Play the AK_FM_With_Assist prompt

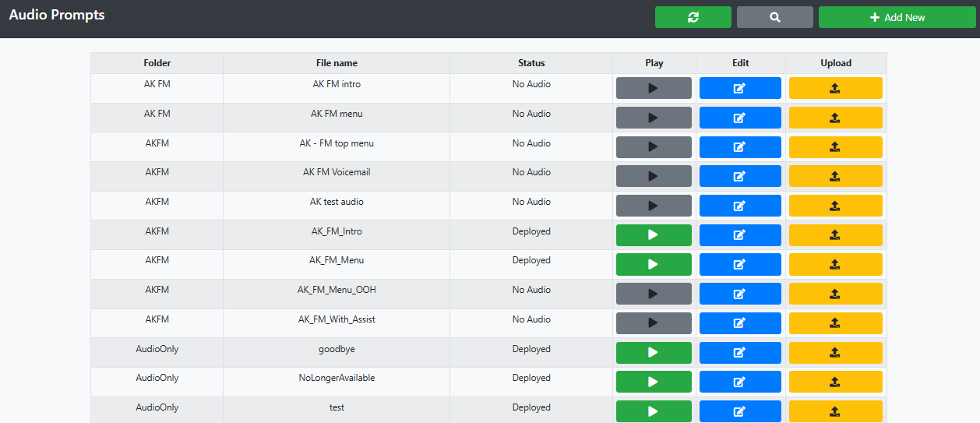[654, 323]
